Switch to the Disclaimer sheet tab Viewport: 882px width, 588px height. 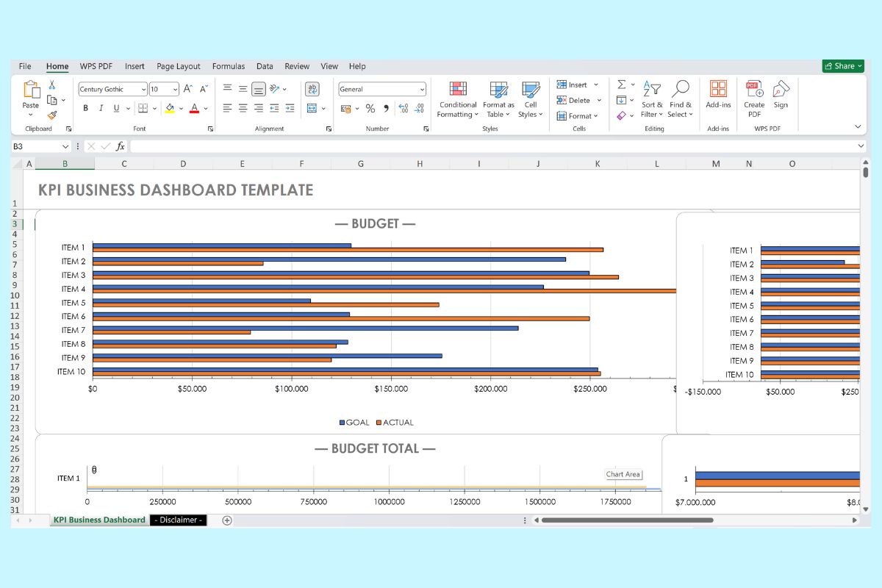[x=179, y=520]
